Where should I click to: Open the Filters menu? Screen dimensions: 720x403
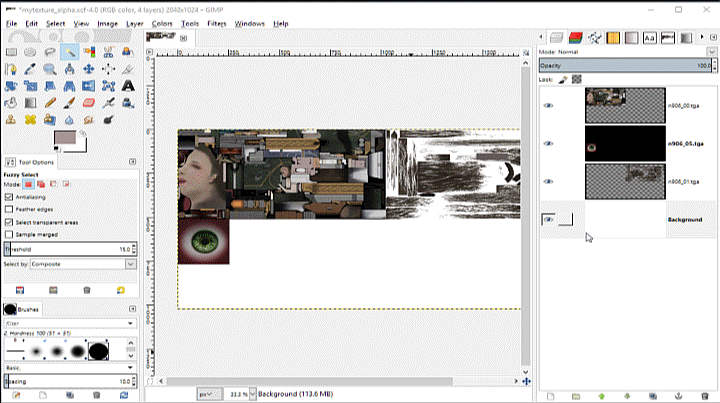point(216,23)
